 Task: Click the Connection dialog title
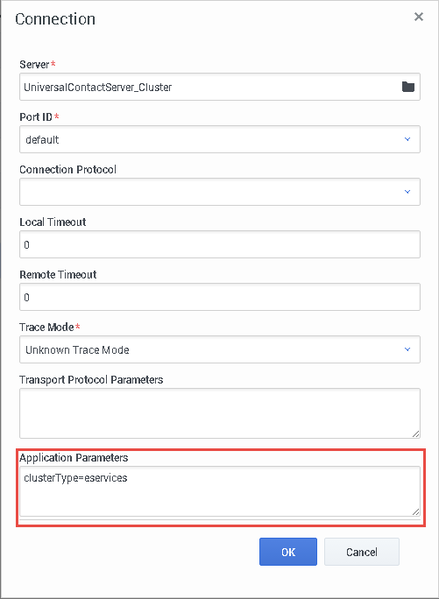coord(55,19)
